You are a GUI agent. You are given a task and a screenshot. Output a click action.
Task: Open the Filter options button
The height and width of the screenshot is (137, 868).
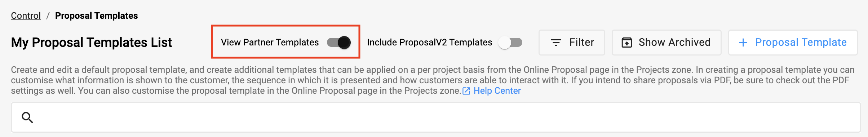coord(572,43)
